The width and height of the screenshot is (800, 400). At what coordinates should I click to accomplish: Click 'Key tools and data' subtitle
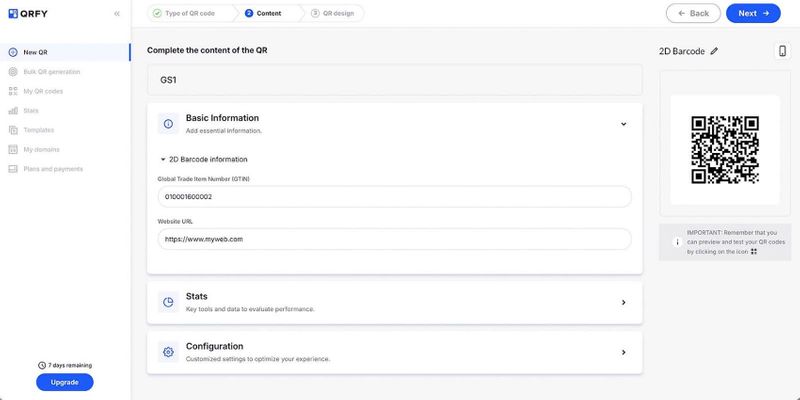point(250,309)
